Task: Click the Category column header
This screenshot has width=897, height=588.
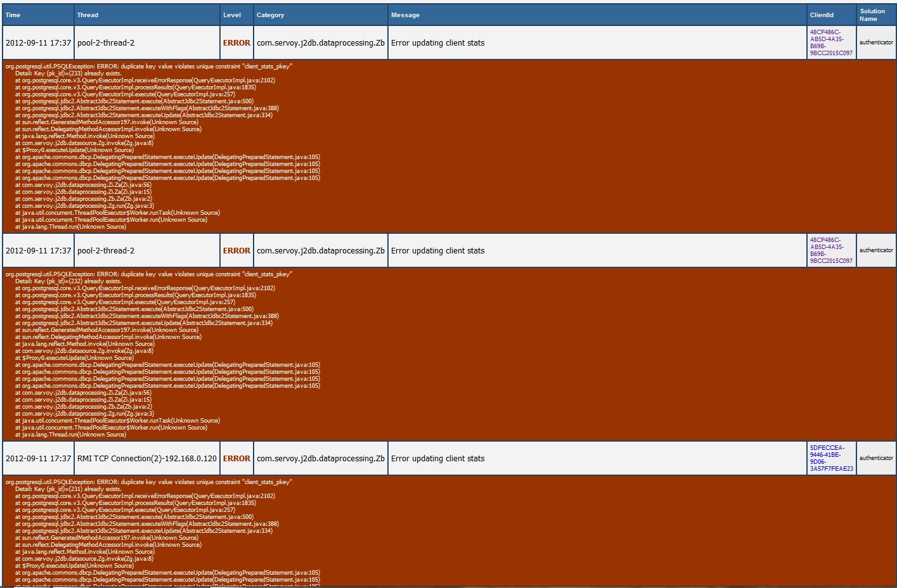Action: click(x=321, y=15)
